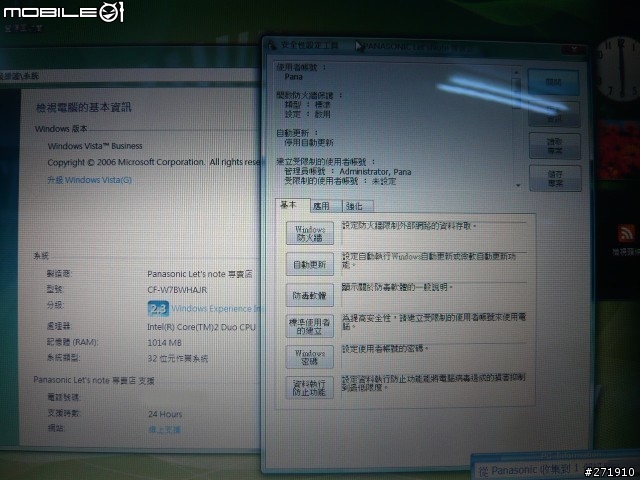640x480 pixels.
Task: Switch to the 應用 tab
Action: (325, 207)
